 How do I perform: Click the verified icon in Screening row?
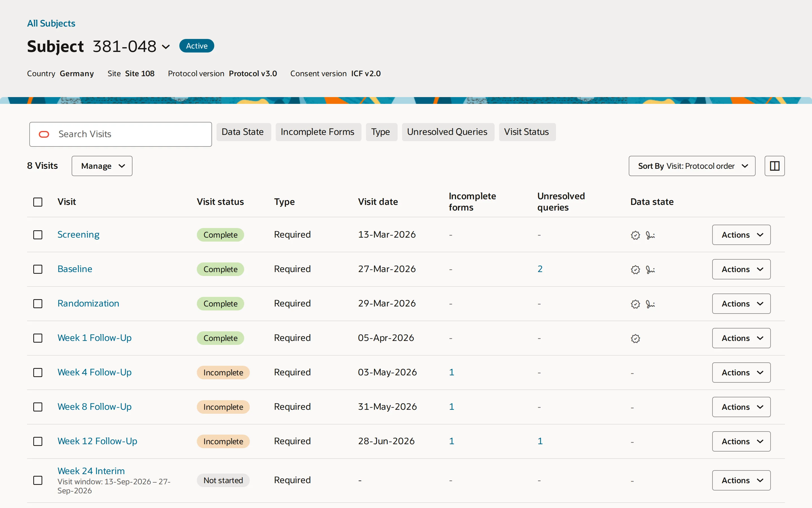[x=635, y=235]
